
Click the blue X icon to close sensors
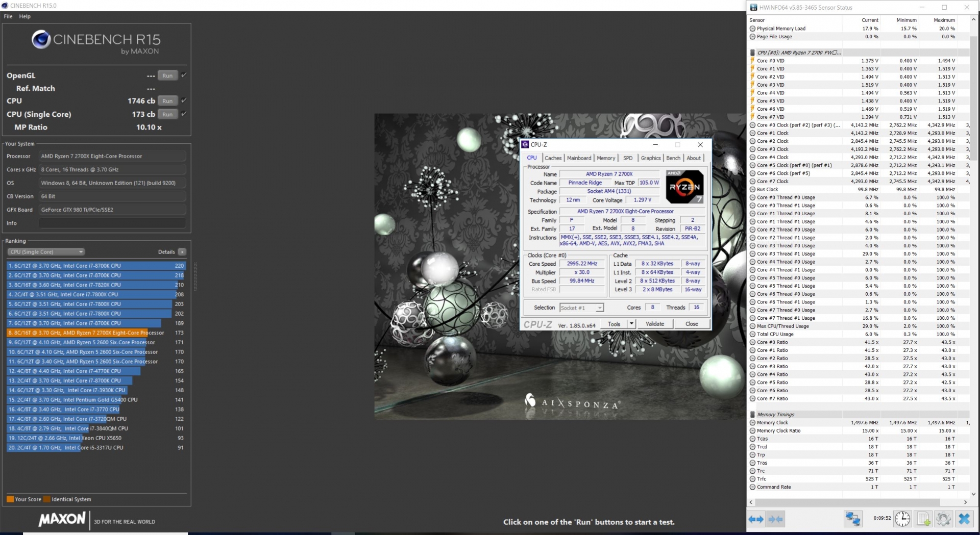coord(964,519)
